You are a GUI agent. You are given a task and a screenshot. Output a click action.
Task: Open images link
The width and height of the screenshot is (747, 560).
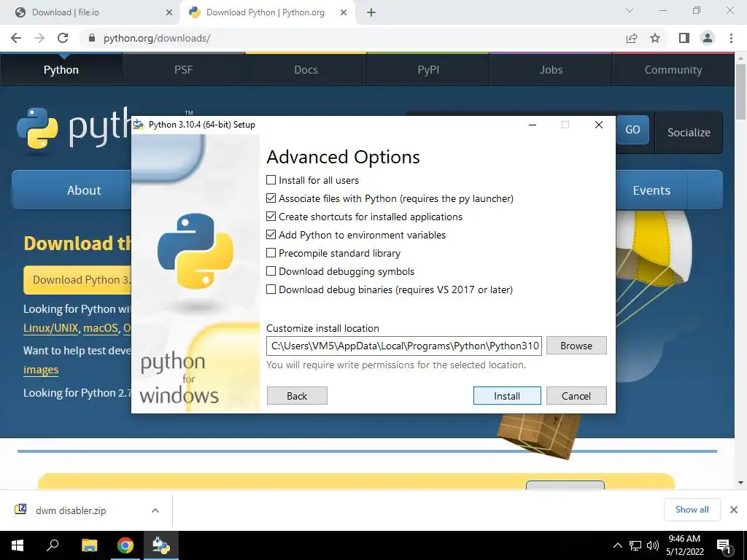41,370
